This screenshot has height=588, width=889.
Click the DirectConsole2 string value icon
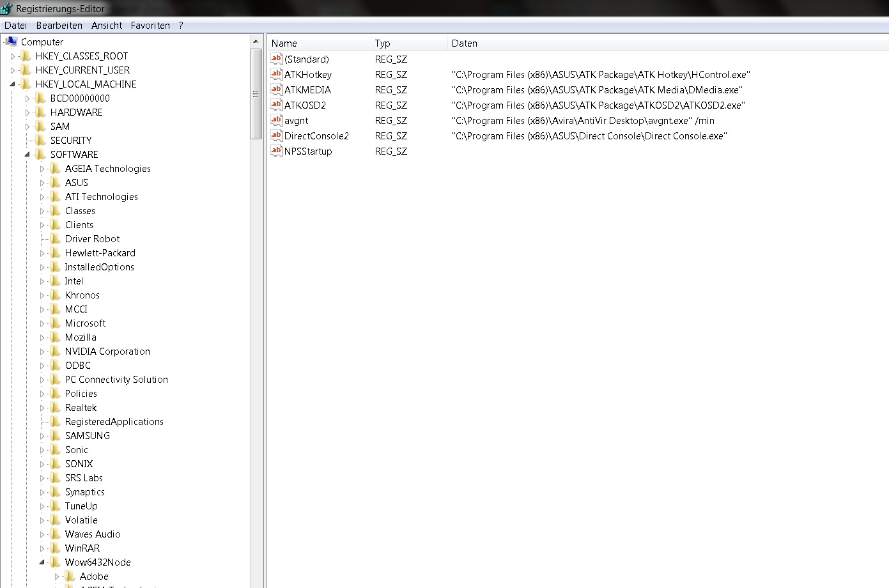(276, 135)
